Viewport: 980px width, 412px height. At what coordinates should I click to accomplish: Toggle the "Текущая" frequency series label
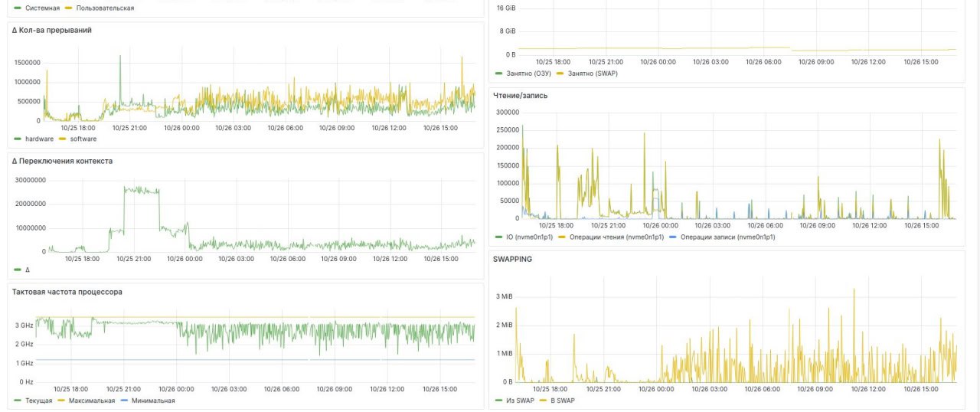38,401
